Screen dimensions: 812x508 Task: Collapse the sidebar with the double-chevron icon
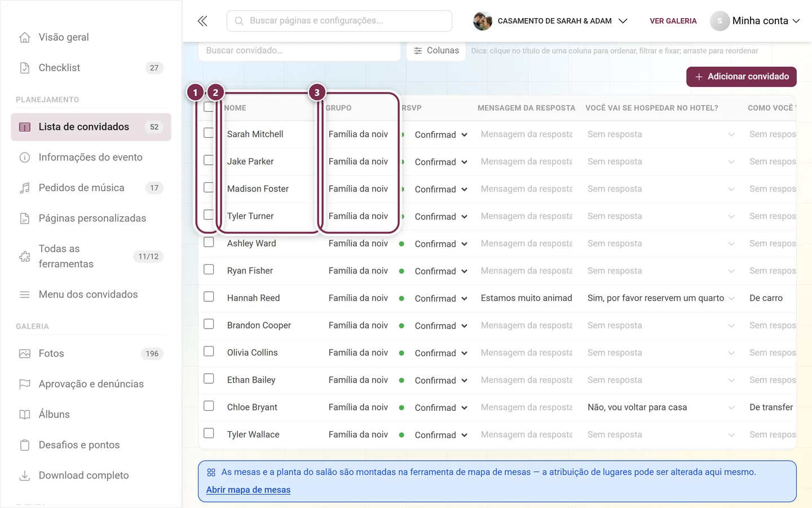202,21
